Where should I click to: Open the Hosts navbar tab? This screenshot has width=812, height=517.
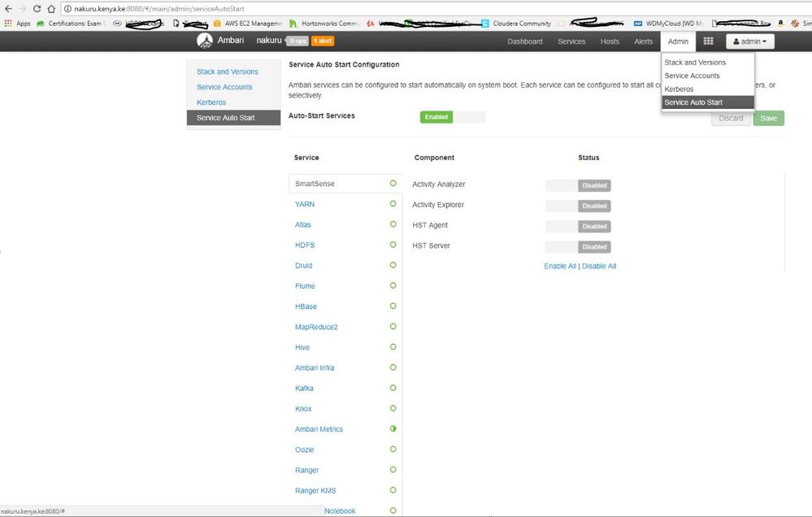tap(610, 41)
